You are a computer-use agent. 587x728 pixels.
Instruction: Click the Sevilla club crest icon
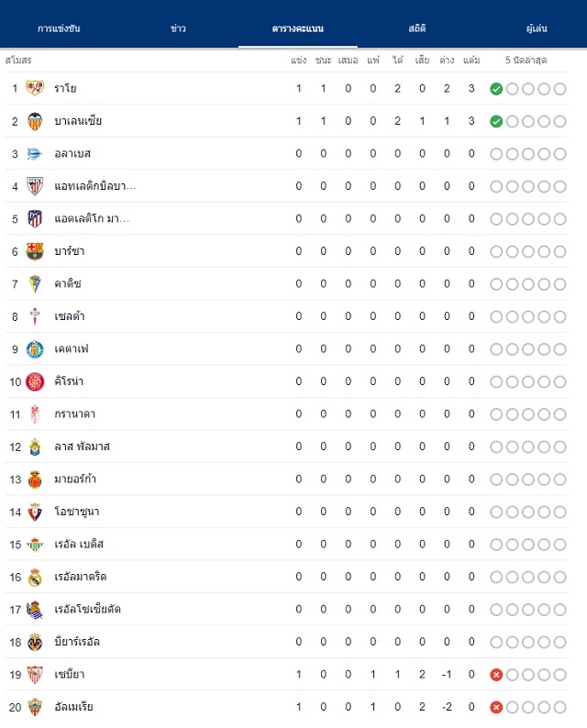pos(35,675)
